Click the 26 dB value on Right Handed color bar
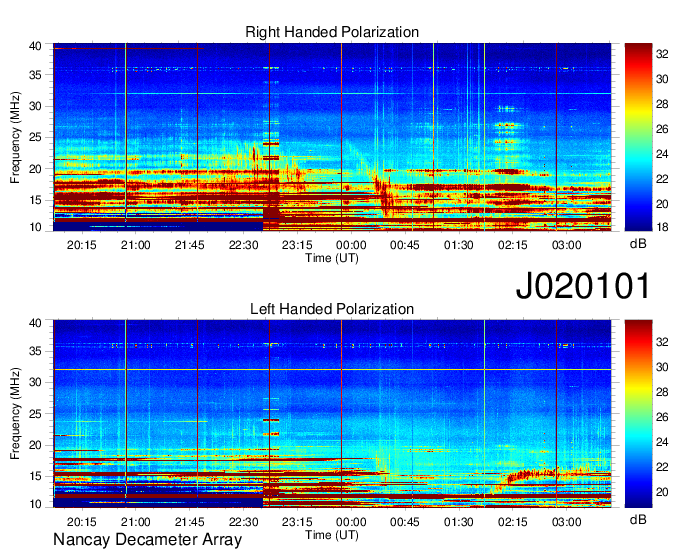This screenshot has height=552, width=680. click(x=662, y=129)
